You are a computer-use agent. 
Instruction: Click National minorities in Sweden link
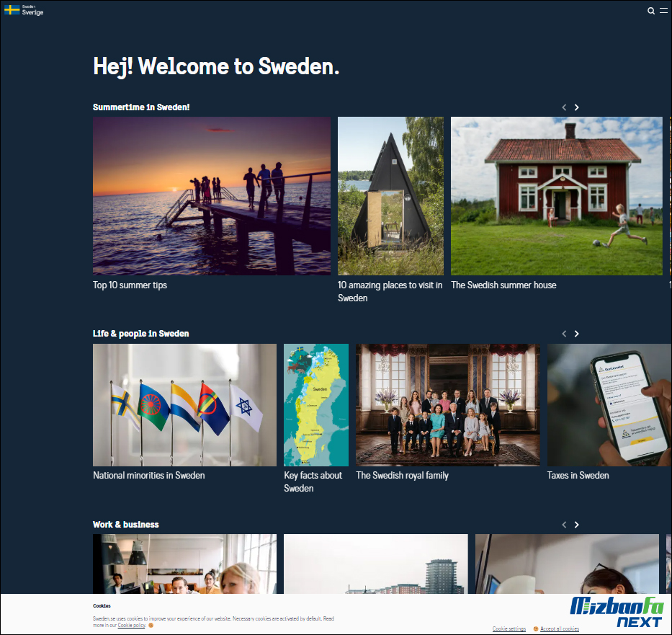pos(148,476)
